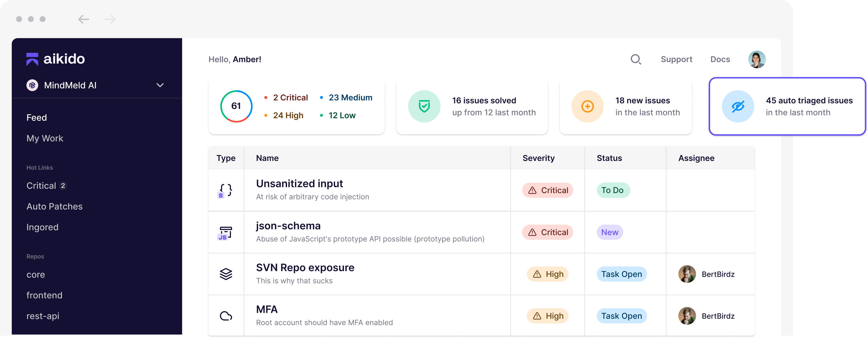Viewport: 868px width, 338px height.
Task: Click the orange plus new issues icon
Action: point(587,106)
